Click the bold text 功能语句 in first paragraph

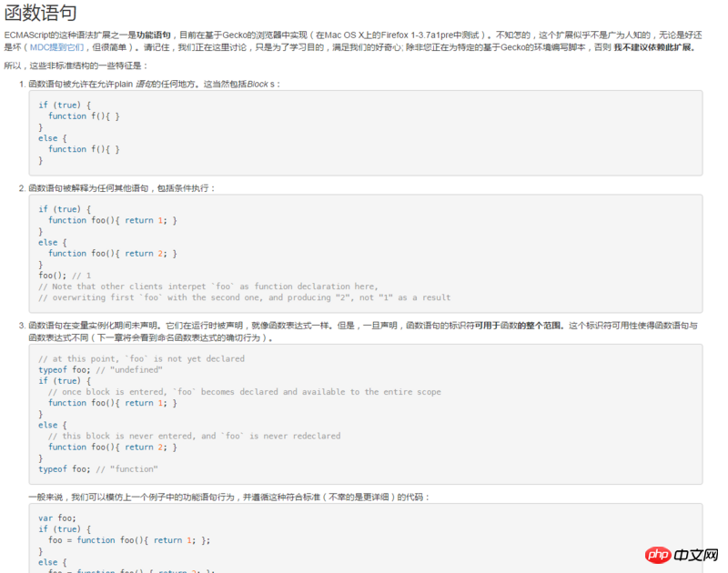(x=153, y=35)
